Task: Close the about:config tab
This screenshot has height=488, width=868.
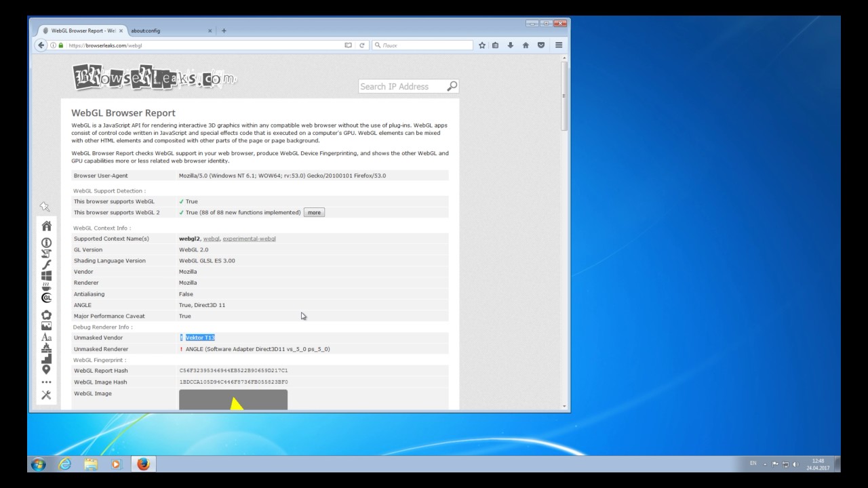Action: coord(210,30)
